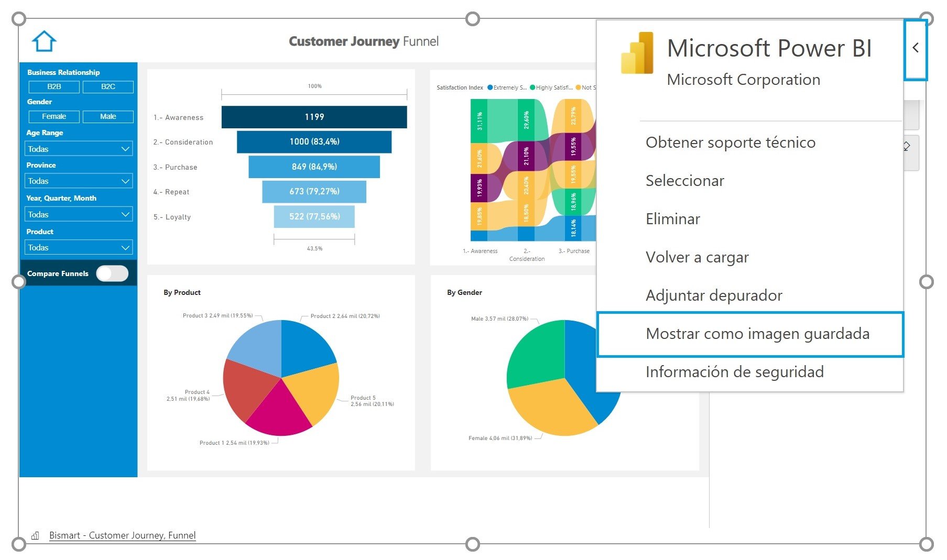Click Obtener soporte técnico
The image size is (947, 560).
coord(731,142)
